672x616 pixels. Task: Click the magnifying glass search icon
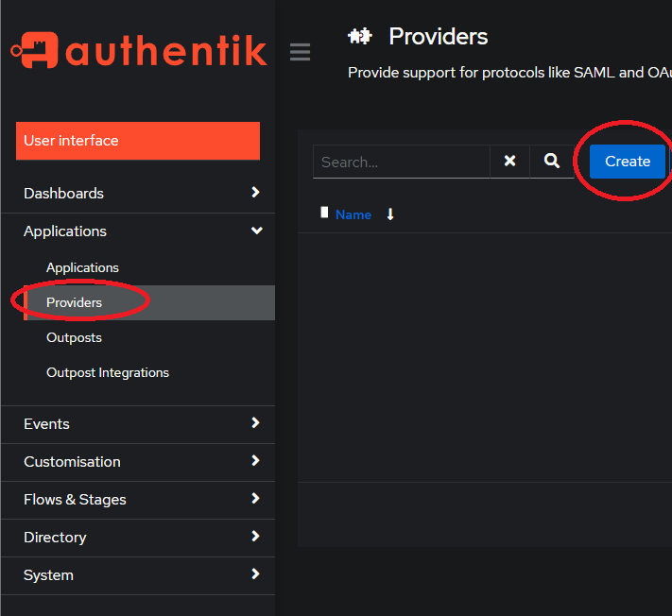click(552, 161)
